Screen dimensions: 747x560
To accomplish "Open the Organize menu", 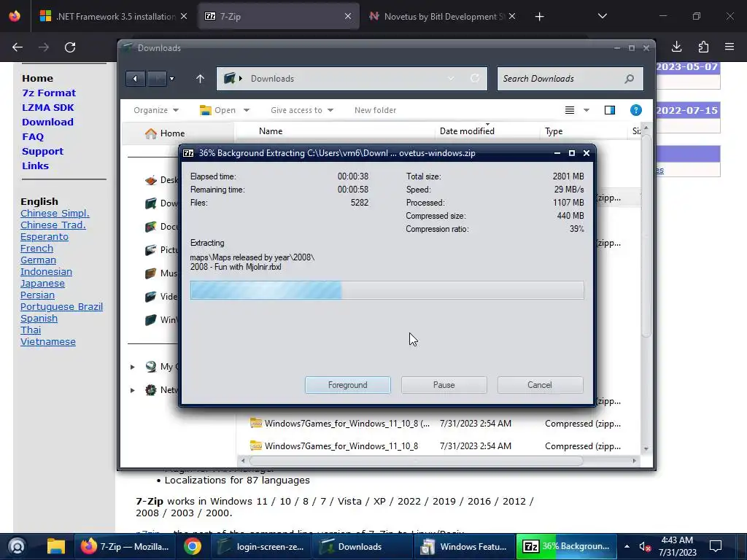I will pyautogui.click(x=156, y=110).
